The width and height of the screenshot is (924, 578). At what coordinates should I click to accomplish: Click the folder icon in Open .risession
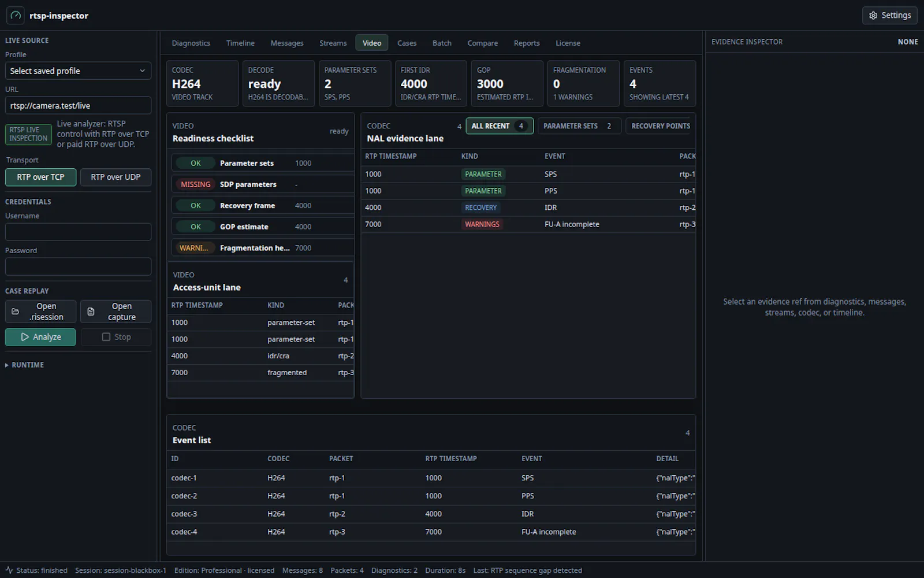[16, 312]
